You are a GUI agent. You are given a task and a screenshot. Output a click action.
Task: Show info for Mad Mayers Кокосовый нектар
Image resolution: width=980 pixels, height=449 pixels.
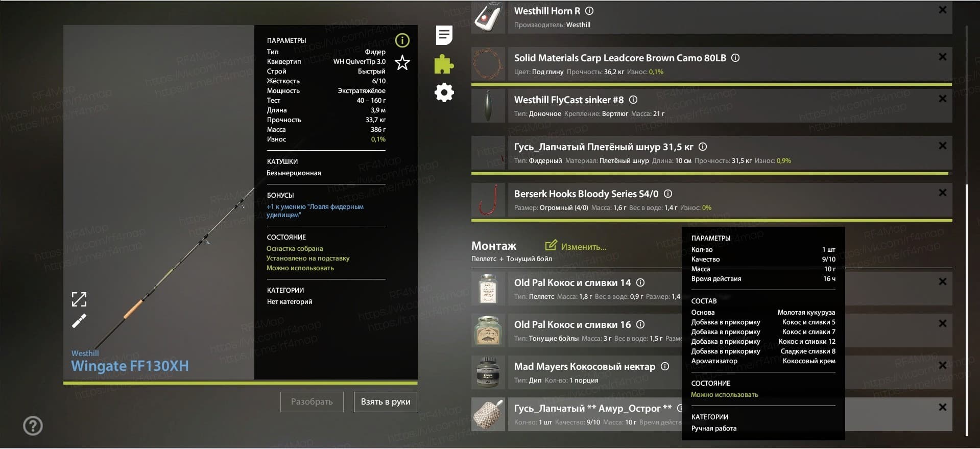(x=665, y=366)
